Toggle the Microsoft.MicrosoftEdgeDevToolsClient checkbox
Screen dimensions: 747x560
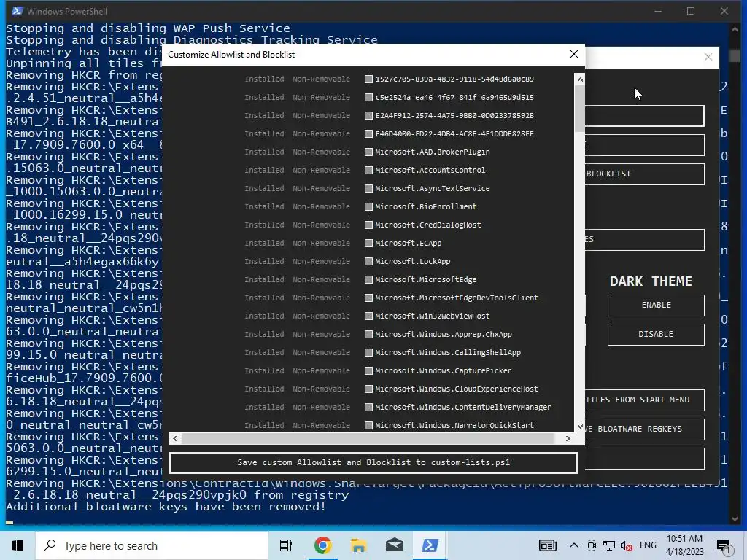tap(368, 298)
